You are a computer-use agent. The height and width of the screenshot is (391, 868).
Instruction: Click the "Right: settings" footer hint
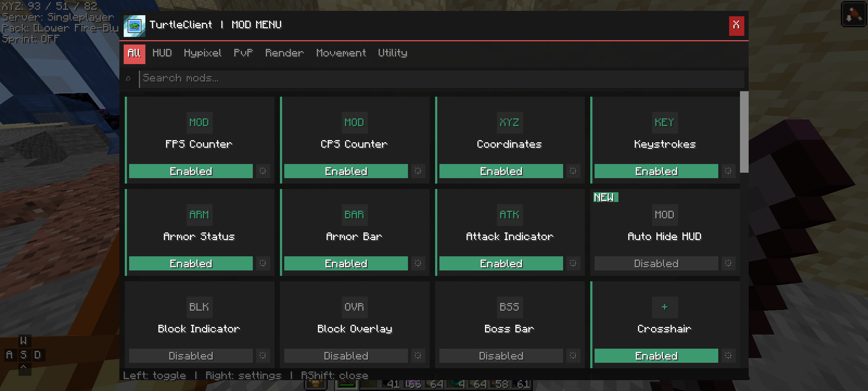point(243,375)
